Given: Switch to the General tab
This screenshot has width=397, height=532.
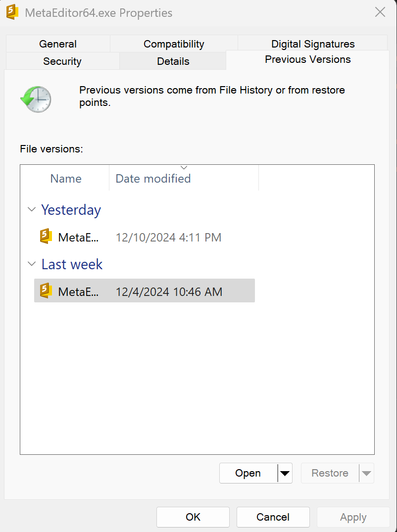Looking at the screenshot, I should pyautogui.click(x=58, y=44).
